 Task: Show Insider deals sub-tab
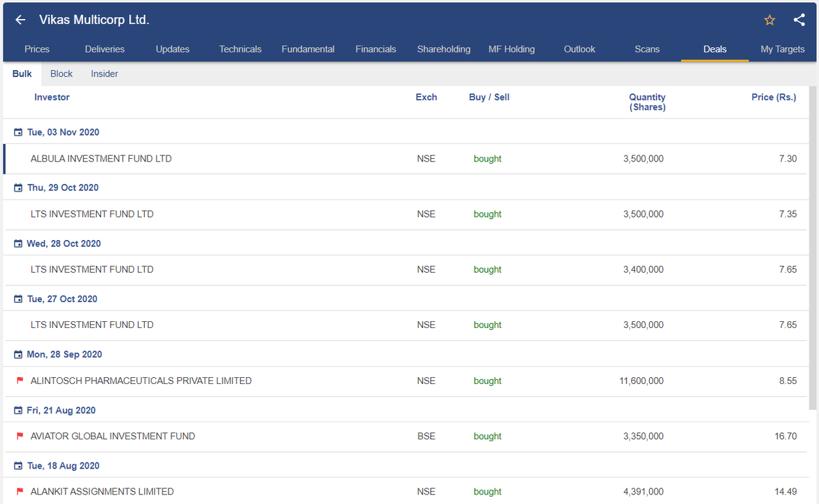[104, 74]
